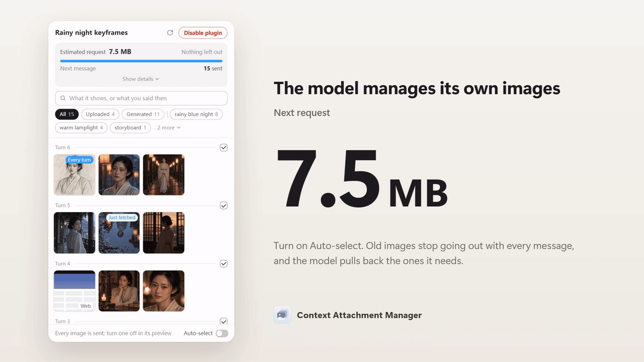Viewport: 644px width, 362px height.
Task: Click the Nothing left out text
Action: coord(202,52)
